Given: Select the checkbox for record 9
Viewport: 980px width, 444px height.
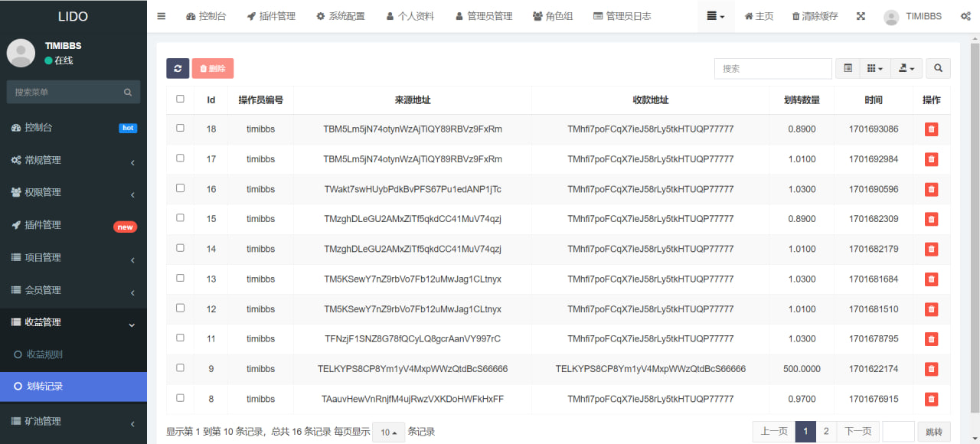Looking at the screenshot, I should (180, 367).
